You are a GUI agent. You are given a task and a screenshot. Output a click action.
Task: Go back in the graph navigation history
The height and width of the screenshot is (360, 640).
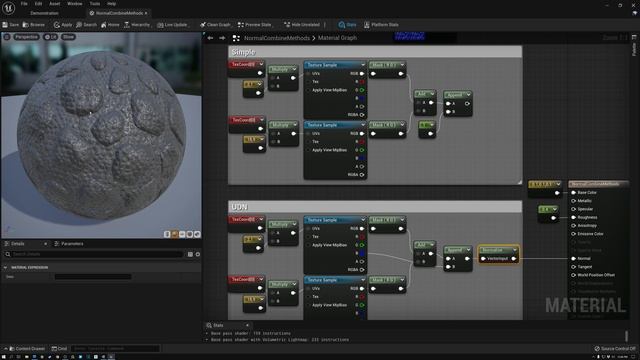(210, 38)
